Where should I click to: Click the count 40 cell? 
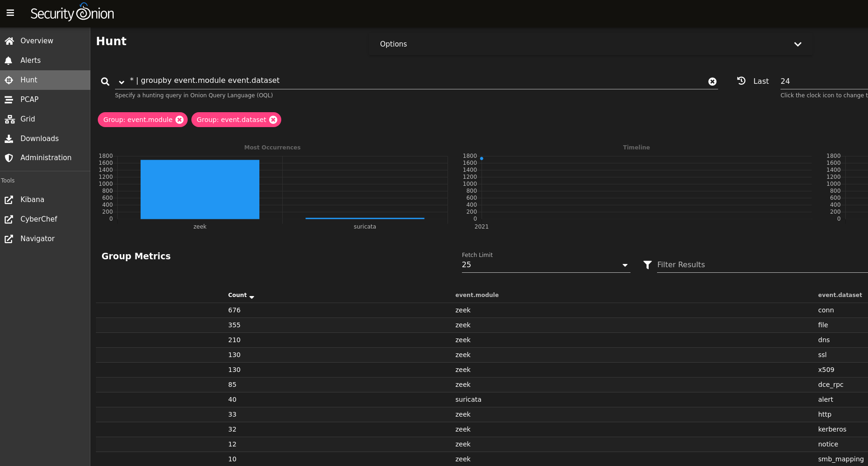(x=232, y=399)
